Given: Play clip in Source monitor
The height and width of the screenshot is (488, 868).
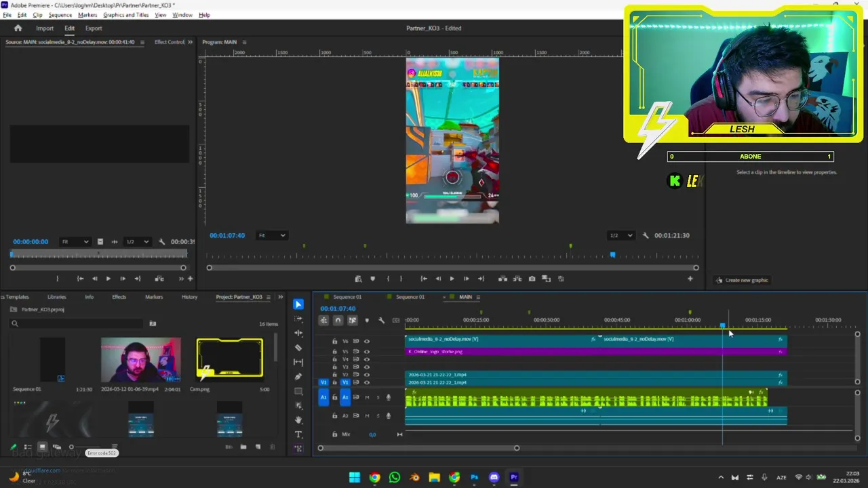Looking at the screenshot, I should tap(108, 279).
